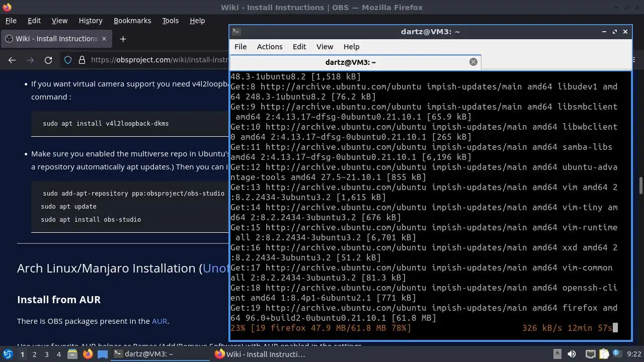
Task: Go back in Firefox using back arrow
Action: [12, 60]
